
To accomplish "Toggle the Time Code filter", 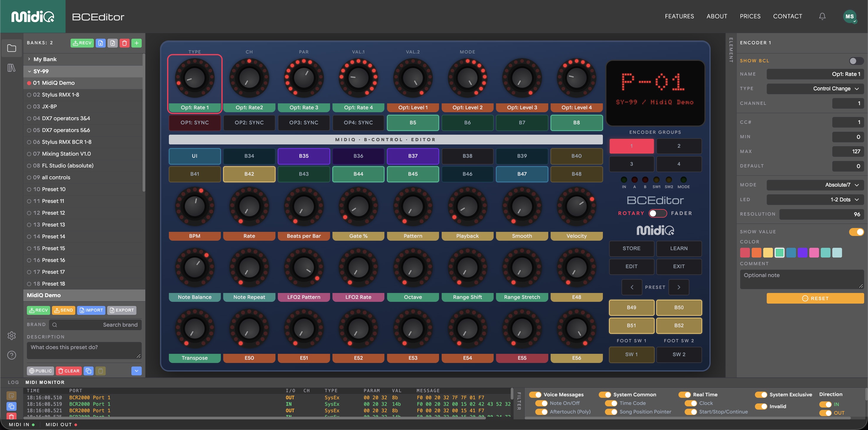I will 611,403.
